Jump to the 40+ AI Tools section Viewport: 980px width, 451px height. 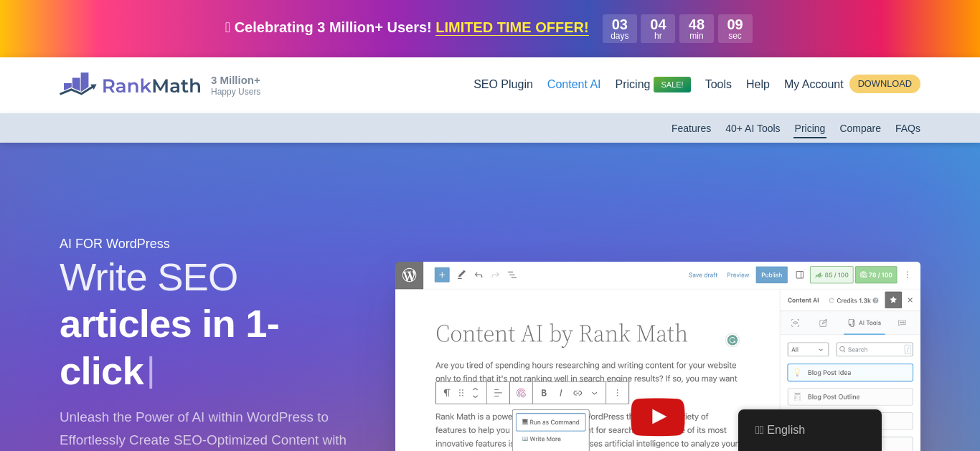(753, 128)
